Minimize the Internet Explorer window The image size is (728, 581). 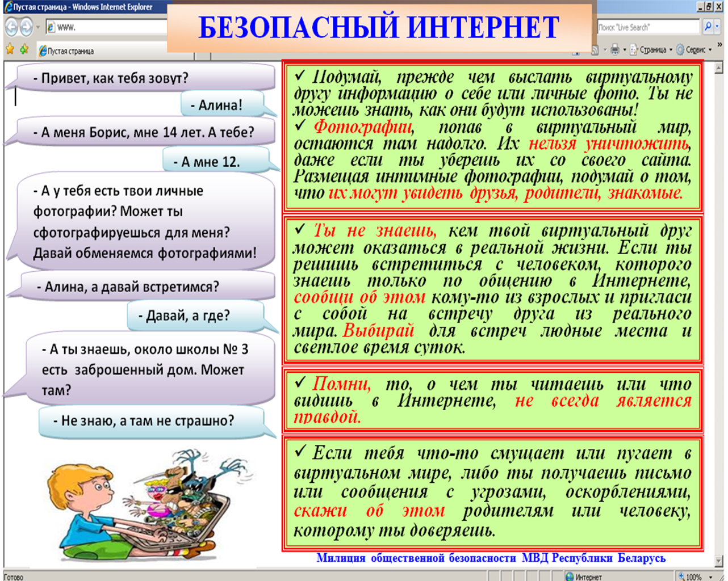pos(701,7)
